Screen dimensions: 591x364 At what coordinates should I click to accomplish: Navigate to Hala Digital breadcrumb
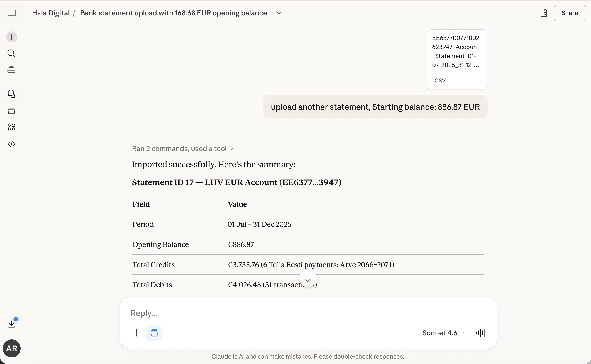point(50,13)
